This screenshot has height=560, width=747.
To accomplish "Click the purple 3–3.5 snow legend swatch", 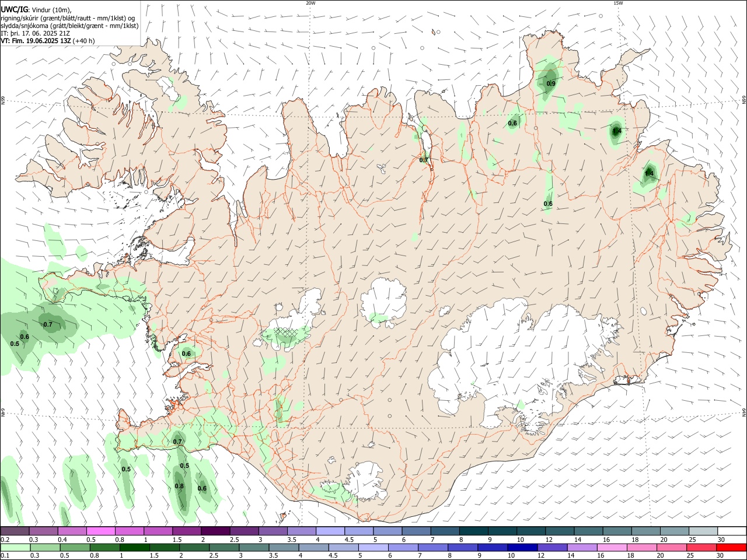I will pyautogui.click(x=273, y=531).
